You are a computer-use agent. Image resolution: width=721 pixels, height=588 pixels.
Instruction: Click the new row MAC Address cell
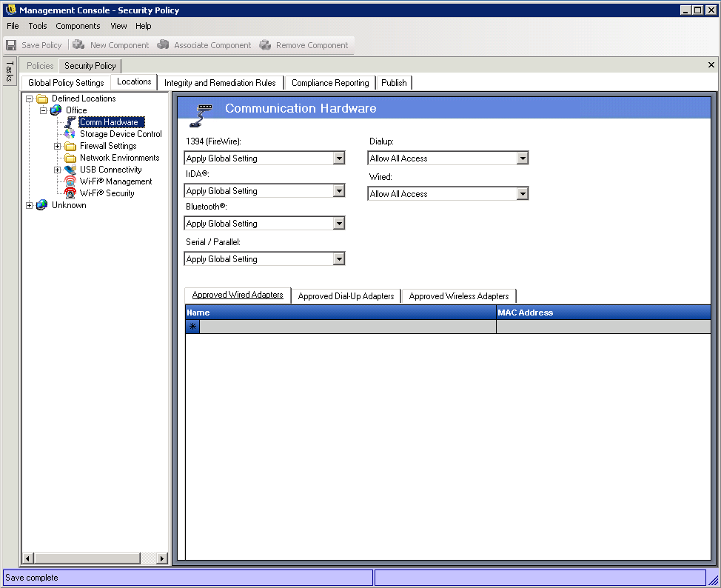604,327
